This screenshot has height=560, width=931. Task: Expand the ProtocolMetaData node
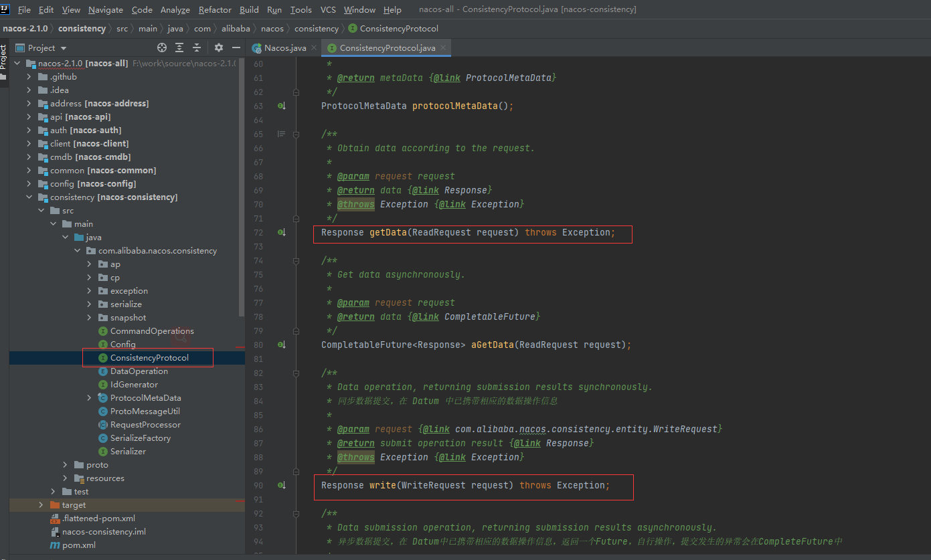pos(89,398)
